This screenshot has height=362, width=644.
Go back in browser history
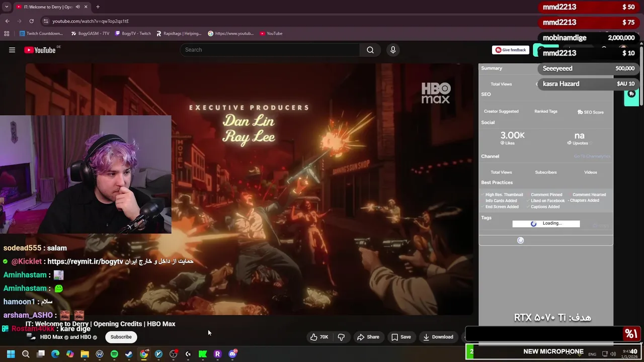(7, 21)
